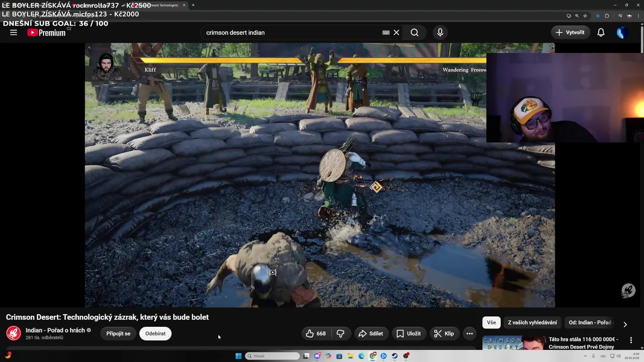Join the channel with Připojit se
This screenshot has height=362, width=644.
(118, 333)
